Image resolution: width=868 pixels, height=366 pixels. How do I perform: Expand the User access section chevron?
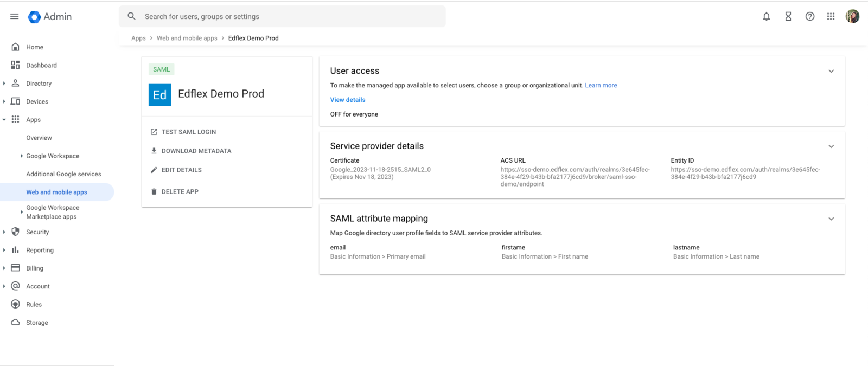(x=831, y=71)
